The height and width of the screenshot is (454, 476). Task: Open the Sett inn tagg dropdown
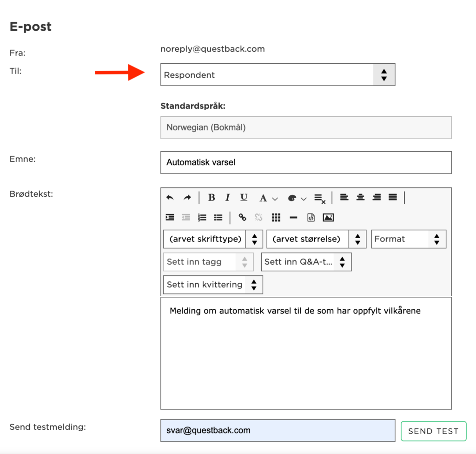pos(208,262)
